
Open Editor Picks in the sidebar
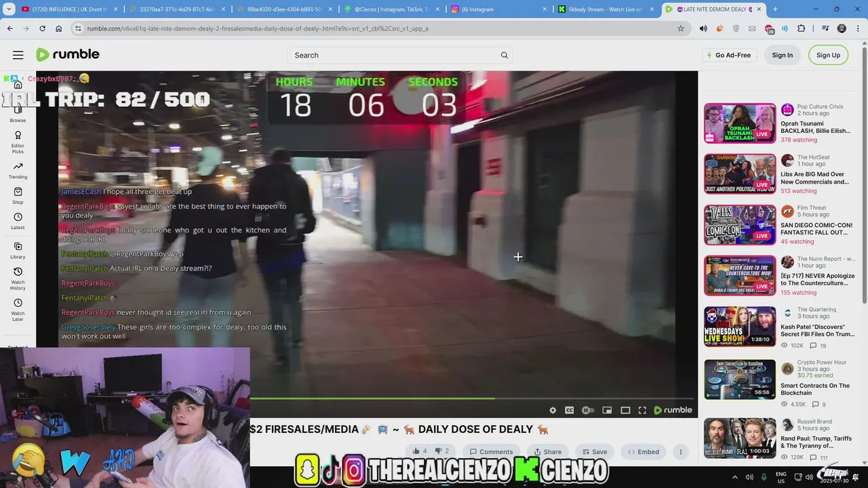coord(18,142)
